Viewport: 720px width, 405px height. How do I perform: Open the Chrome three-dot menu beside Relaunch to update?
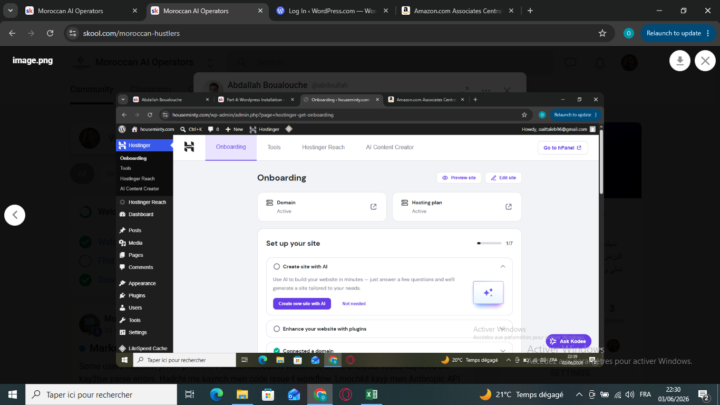pyautogui.click(x=708, y=33)
